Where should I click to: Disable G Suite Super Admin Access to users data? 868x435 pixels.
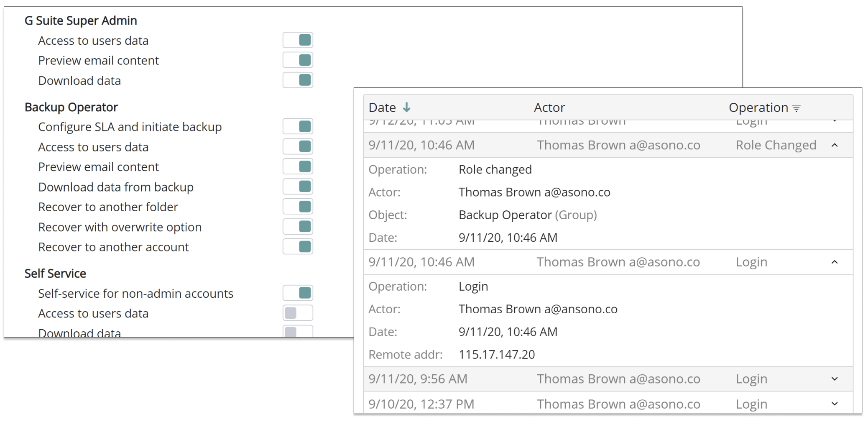pyautogui.click(x=298, y=40)
